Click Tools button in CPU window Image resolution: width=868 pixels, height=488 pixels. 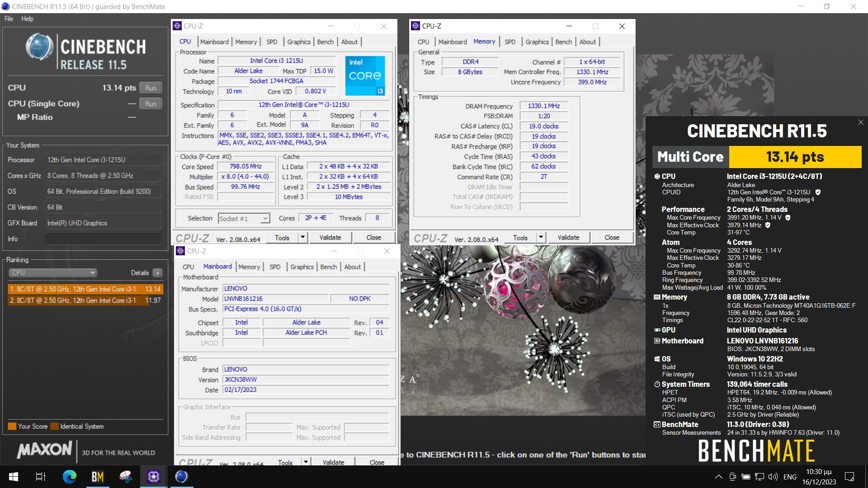click(x=282, y=238)
